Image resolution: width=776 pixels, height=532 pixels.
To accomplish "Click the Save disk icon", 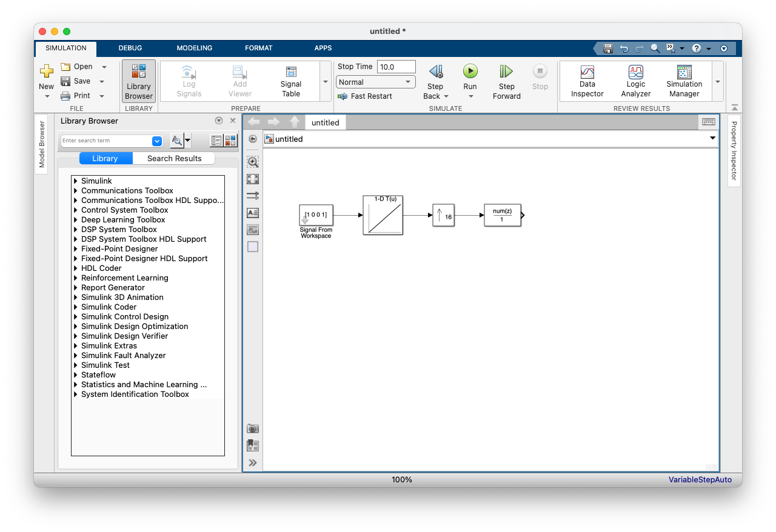I will (x=65, y=81).
